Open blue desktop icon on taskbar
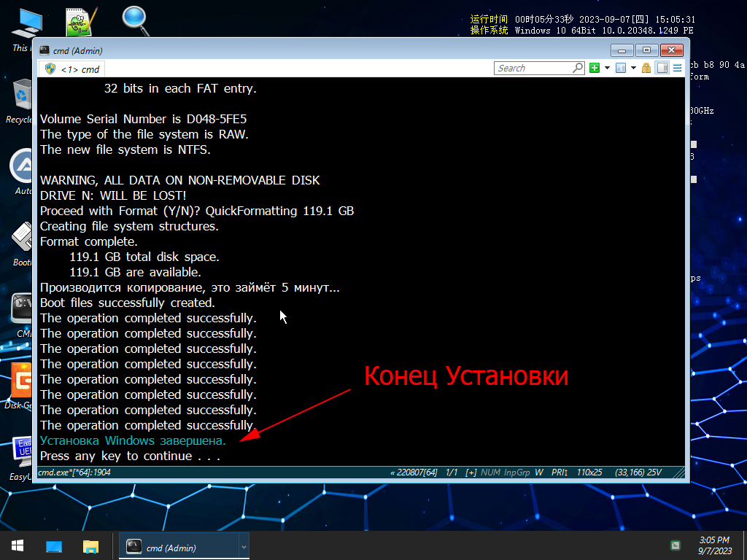747x560 pixels. pyautogui.click(x=54, y=545)
